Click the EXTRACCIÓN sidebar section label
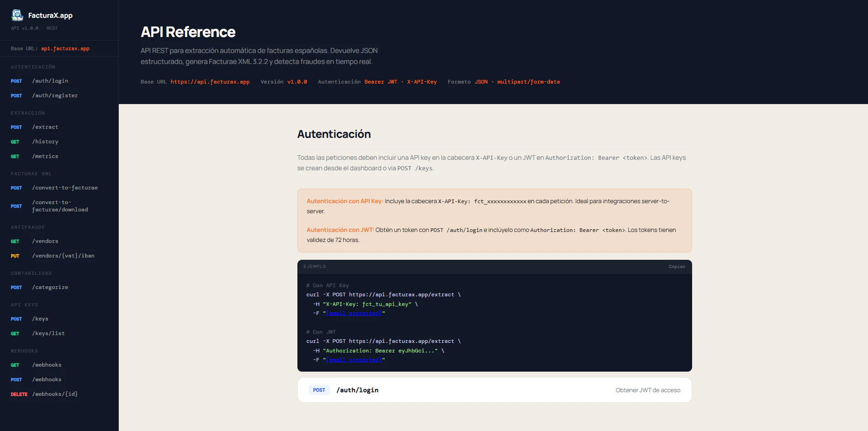The image size is (868, 431). (x=28, y=113)
